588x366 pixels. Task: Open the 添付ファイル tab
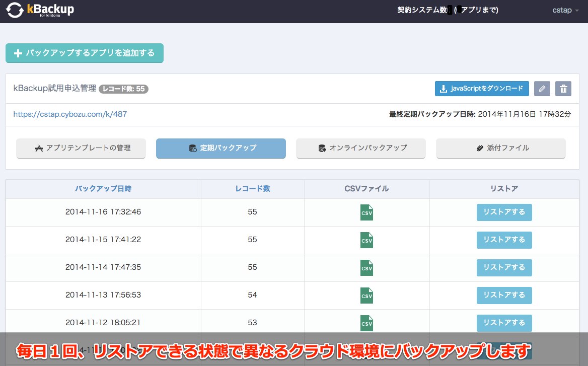pyautogui.click(x=500, y=148)
